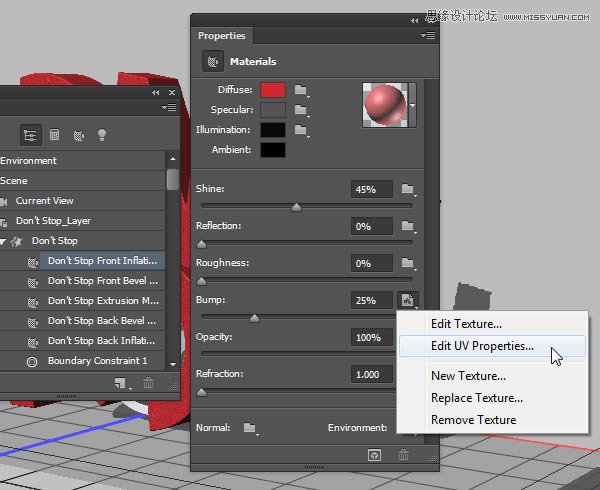Open the Properties panel flyout menu

pos(428,36)
